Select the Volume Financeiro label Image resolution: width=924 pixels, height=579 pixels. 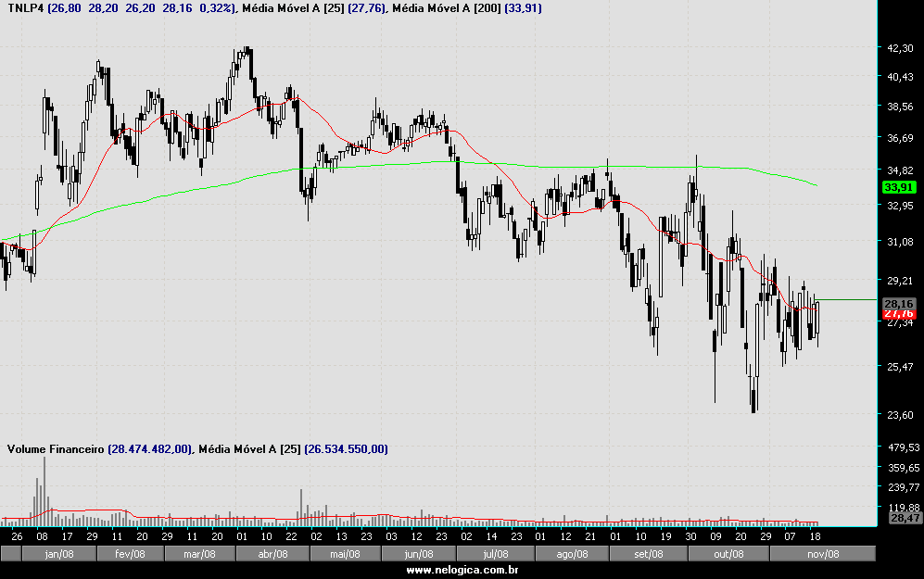pos(56,448)
